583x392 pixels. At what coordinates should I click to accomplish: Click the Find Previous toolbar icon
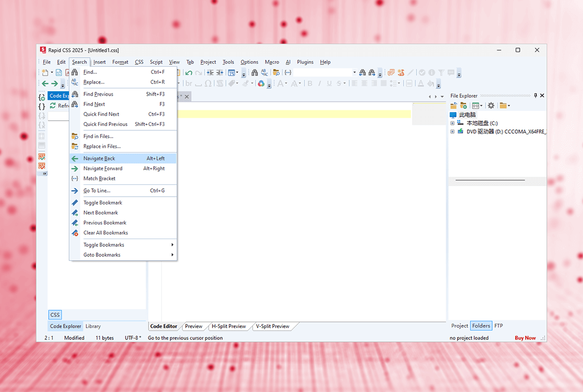tap(363, 72)
